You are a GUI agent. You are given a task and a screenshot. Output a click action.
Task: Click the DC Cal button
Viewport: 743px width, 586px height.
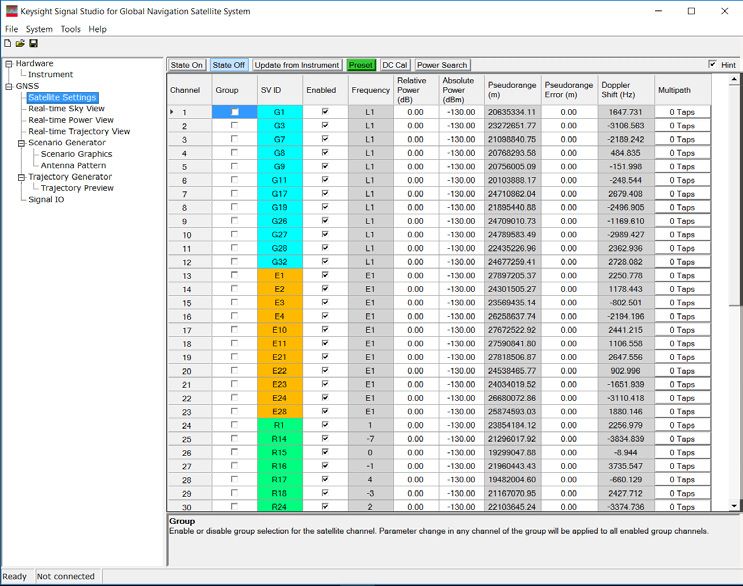point(395,65)
